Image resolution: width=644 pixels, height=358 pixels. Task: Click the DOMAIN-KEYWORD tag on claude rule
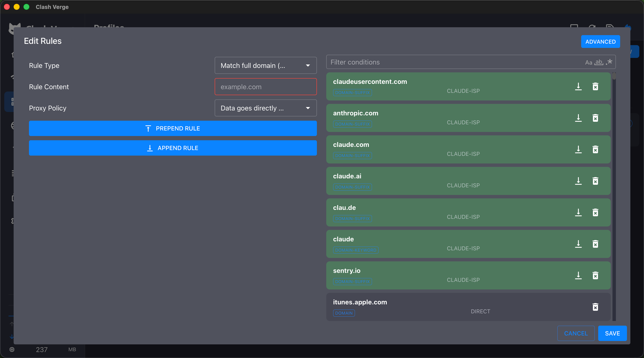pos(355,250)
